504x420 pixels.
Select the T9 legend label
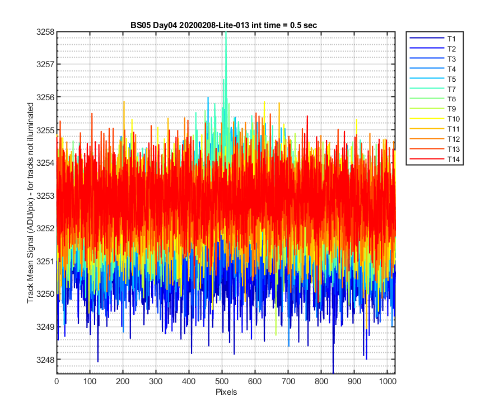[x=451, y=109]
